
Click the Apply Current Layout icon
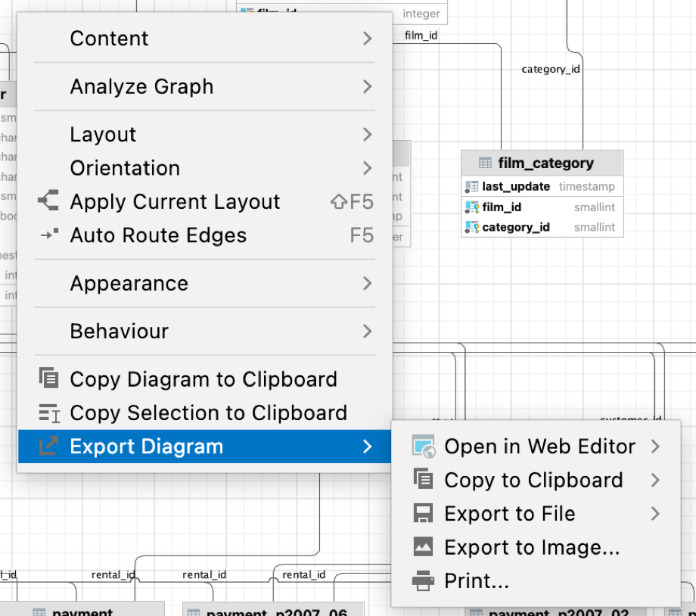coord(48,201)
